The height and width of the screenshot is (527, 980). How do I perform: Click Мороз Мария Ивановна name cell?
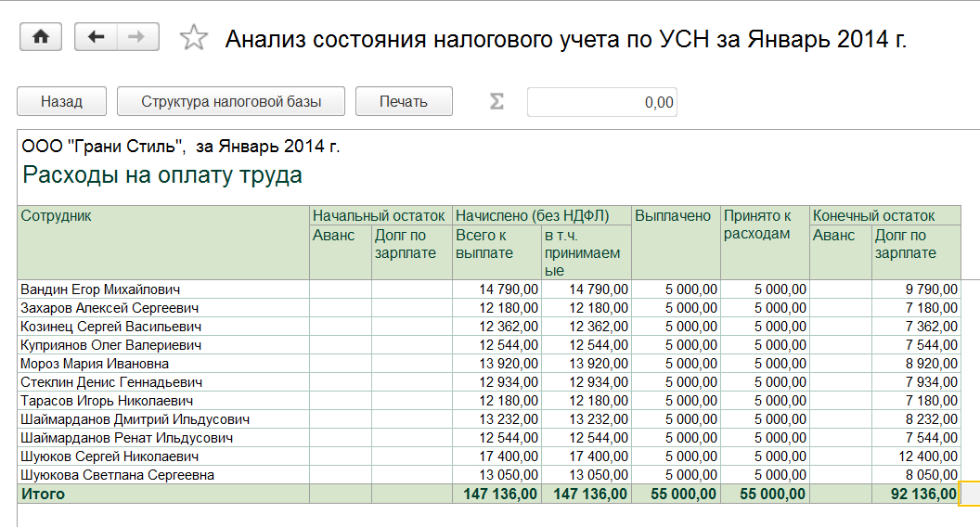tap(95, 364)
